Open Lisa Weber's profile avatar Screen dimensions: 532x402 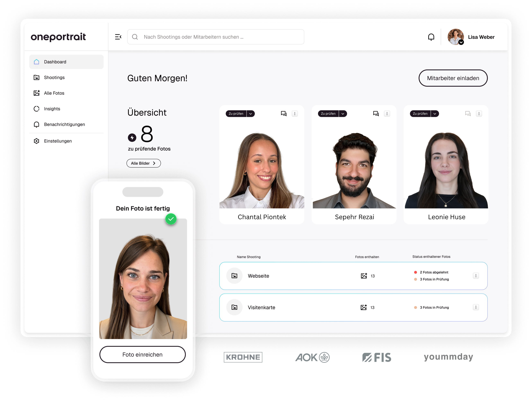[455, 37]
